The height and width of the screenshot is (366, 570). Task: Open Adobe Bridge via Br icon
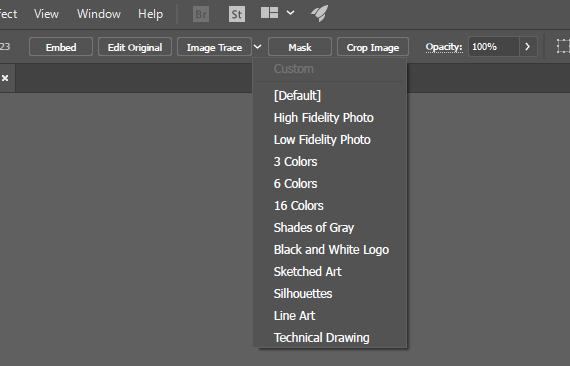point(201,14)
